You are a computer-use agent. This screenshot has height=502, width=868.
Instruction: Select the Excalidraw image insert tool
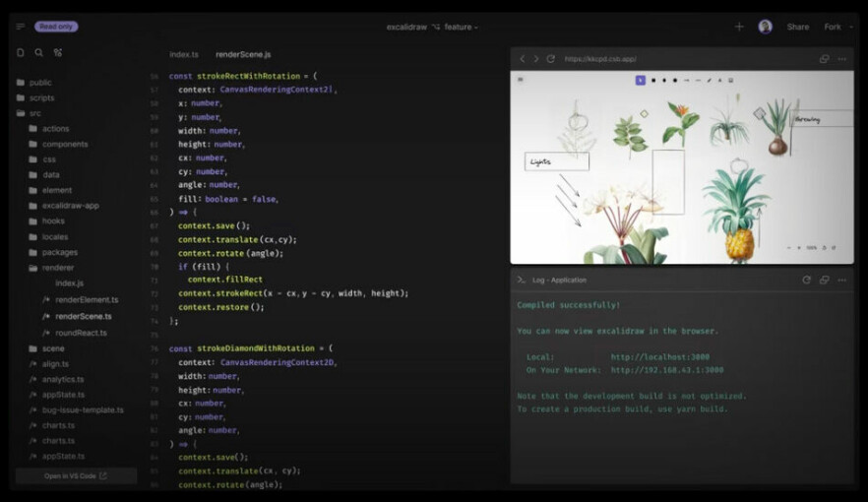pyautogui.click(x=730, y=81)
